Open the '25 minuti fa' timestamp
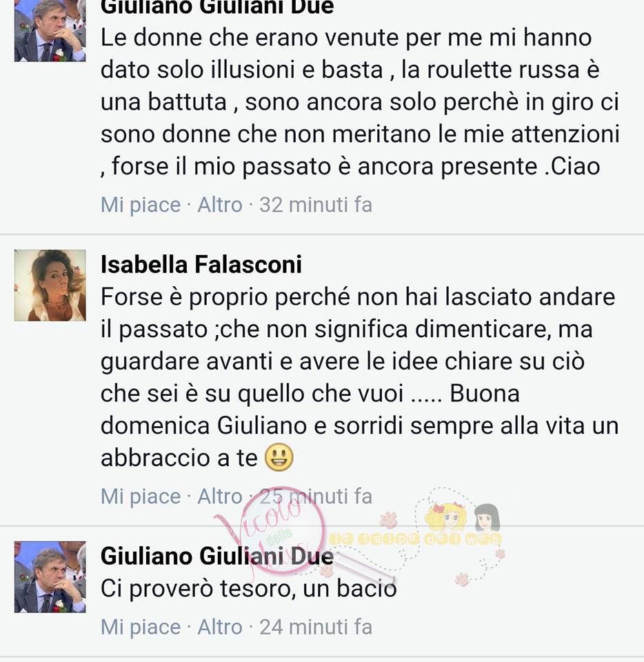Image resolution: width=644 pixels, height=662 pixels. (x=316, y=496)
